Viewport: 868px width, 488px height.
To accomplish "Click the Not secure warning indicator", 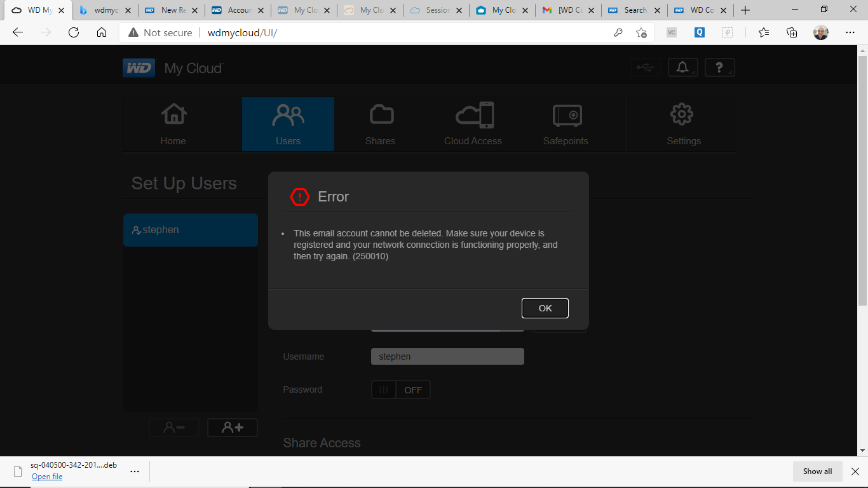I will (160, 32).
